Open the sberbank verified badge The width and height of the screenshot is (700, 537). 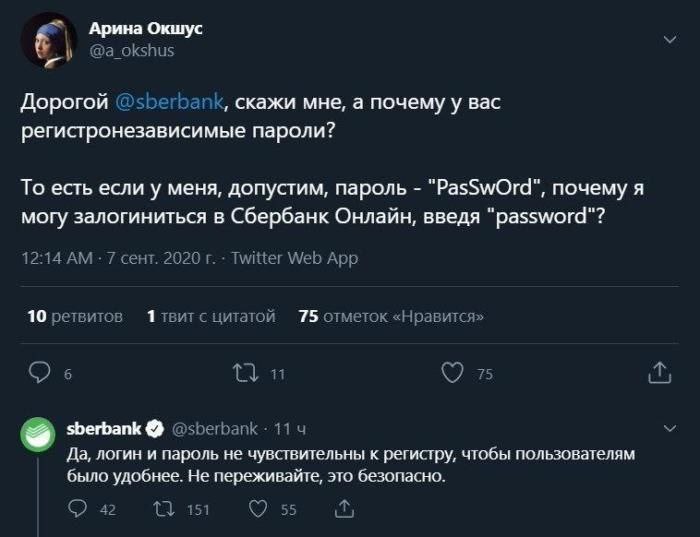155,429
